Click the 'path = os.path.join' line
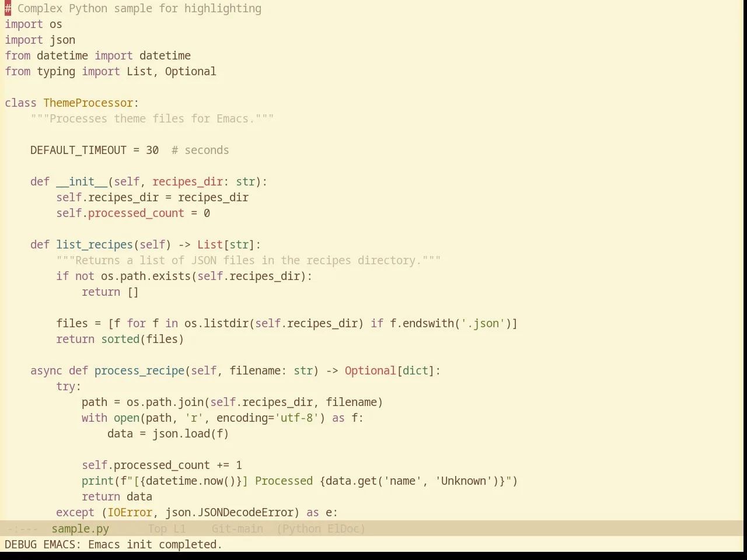The height and width of the screenshot is (560, 747). 232,402
